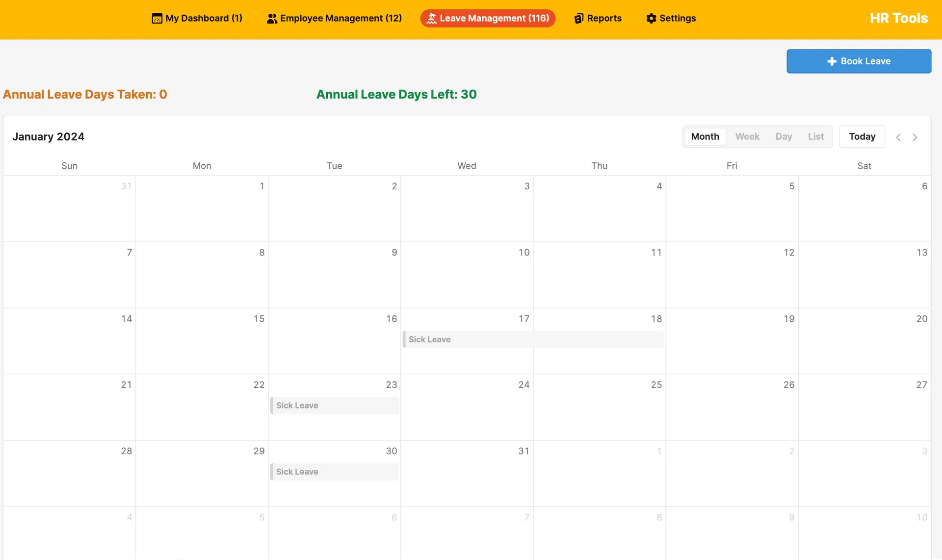Advance to next month with right chevron

point(915,137)
